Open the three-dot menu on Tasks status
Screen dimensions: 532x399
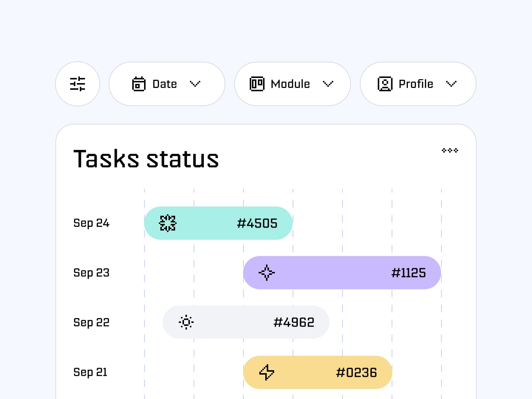pyautogui.click(x=450, y=150)
